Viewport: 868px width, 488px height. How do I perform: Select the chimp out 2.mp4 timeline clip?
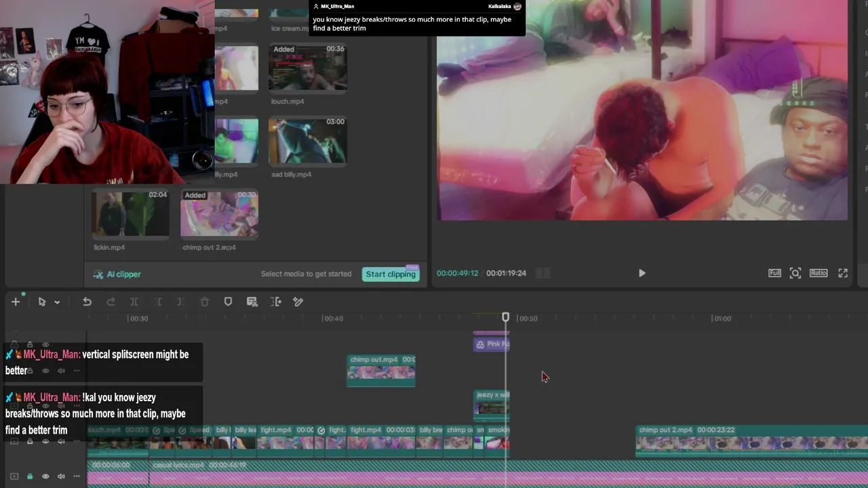[x=752, y=440]
